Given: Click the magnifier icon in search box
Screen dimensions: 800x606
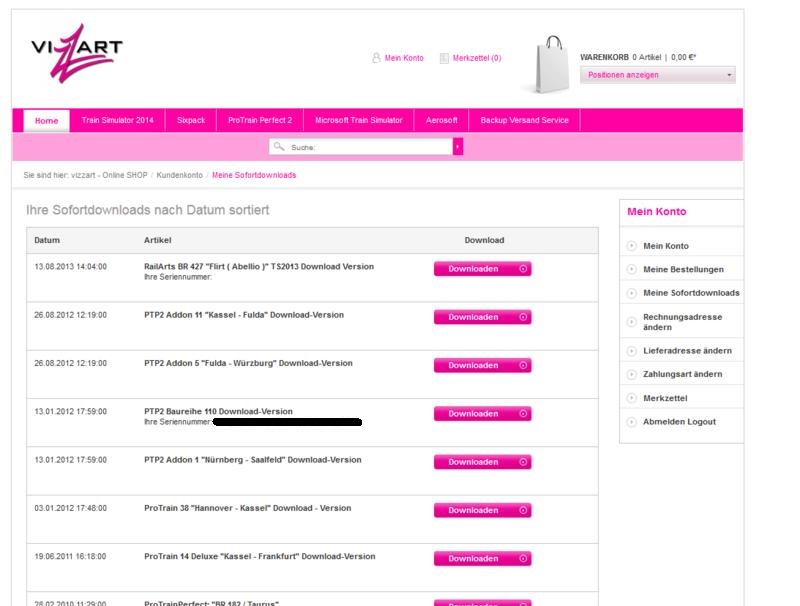Looking at the screenshot, I should tap(279, 147).
